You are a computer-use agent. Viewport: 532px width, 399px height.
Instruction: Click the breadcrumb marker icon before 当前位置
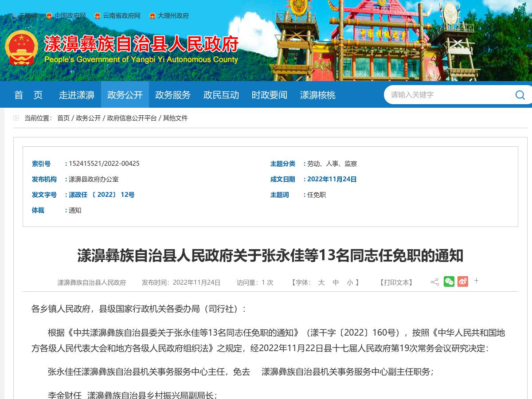[x=16, y=118]
